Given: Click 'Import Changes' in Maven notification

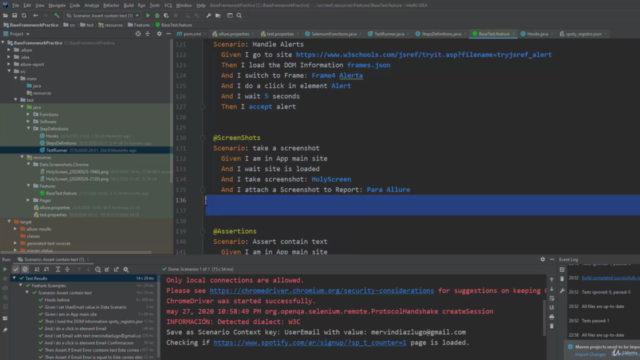Looking at the screenshot, I should 590,354.
